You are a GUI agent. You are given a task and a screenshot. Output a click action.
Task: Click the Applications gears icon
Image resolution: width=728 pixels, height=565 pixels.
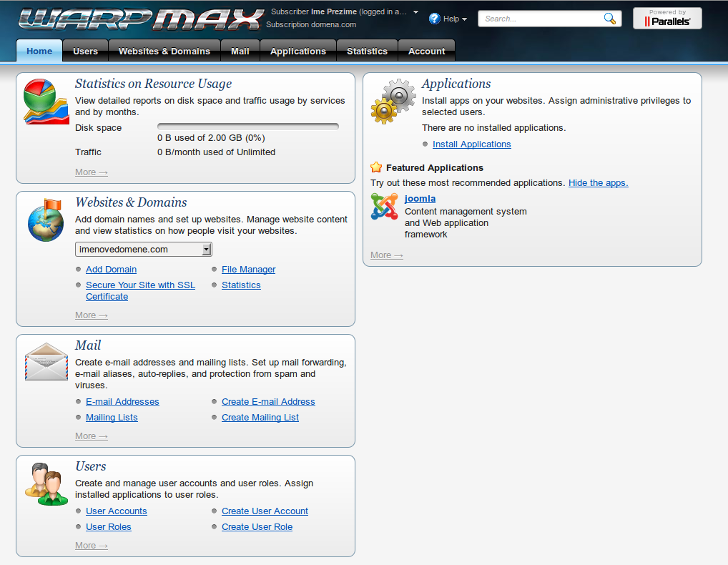(x=393, y=102)
